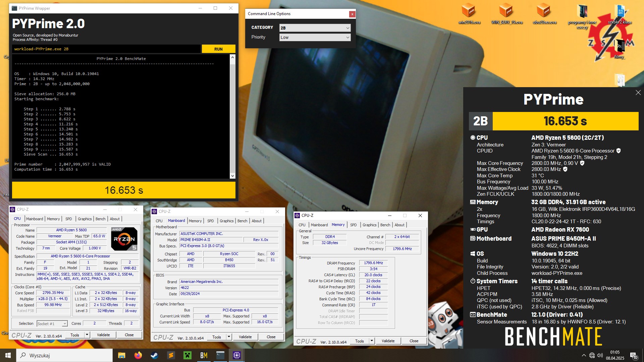Viewport: 644px width, 362px height.
Task: Open the 'programy i inne rzeczy' desktop folder
Action: pos(582,16)
